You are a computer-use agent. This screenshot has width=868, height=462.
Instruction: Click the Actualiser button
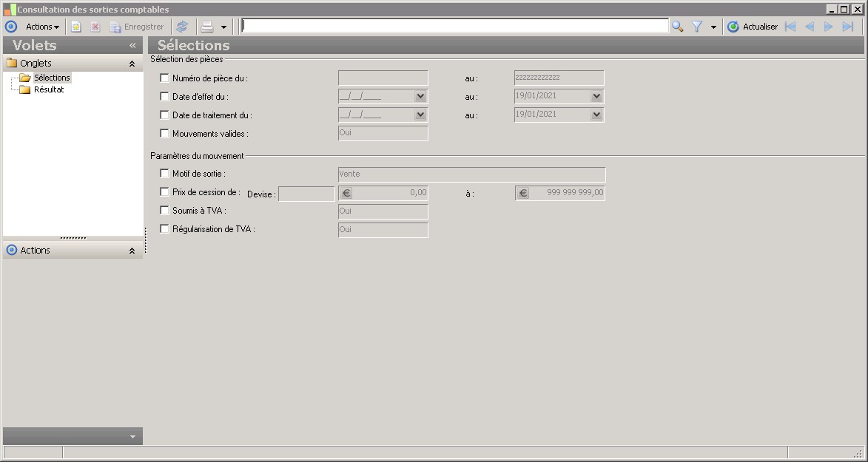coord(753,27)
